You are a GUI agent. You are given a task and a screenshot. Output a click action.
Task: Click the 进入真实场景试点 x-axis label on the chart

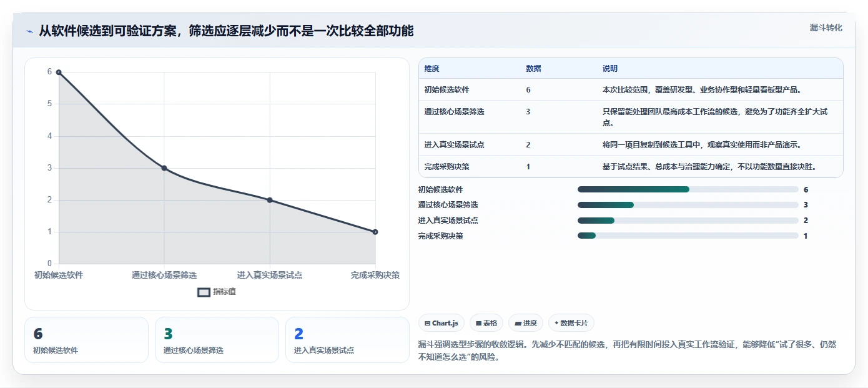point(270,275)
